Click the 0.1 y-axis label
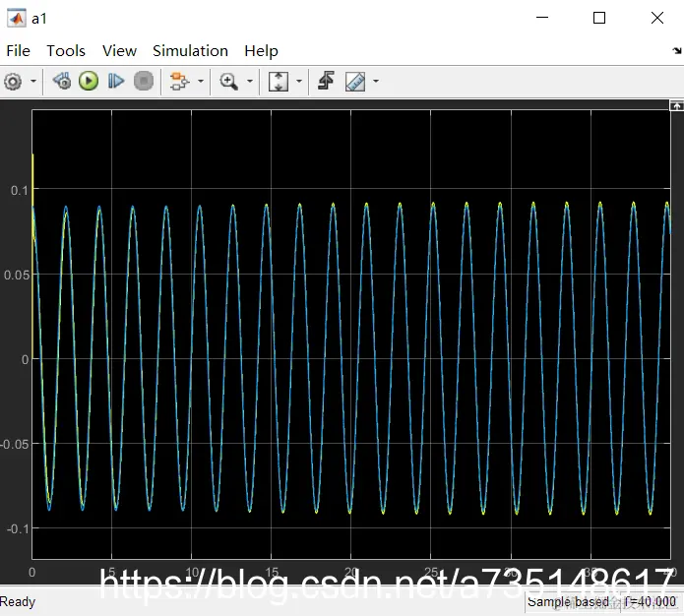The width and height of the screenshot is (684, 616). coord(20,190)
